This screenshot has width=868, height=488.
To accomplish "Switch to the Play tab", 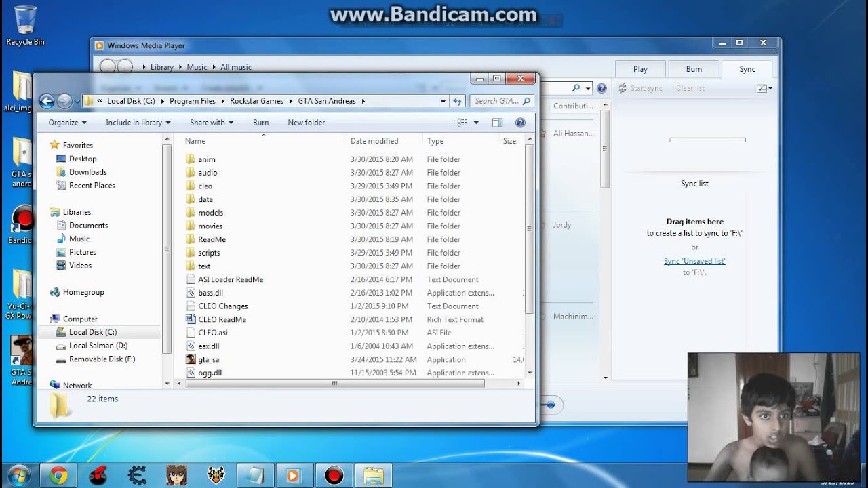I will pyautogui.click(x=640, y=69).
